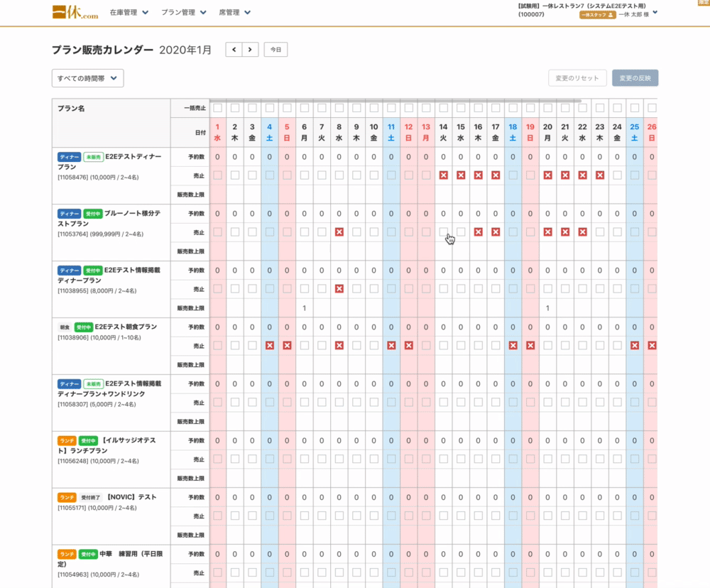The image size is (710, 588).
Task: Open the すべての時間帯 time slot dropdown
Action: (87, 78)
